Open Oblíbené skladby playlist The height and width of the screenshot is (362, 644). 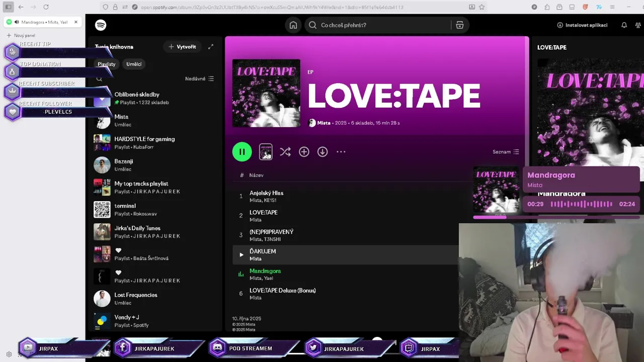pos(155,98)
